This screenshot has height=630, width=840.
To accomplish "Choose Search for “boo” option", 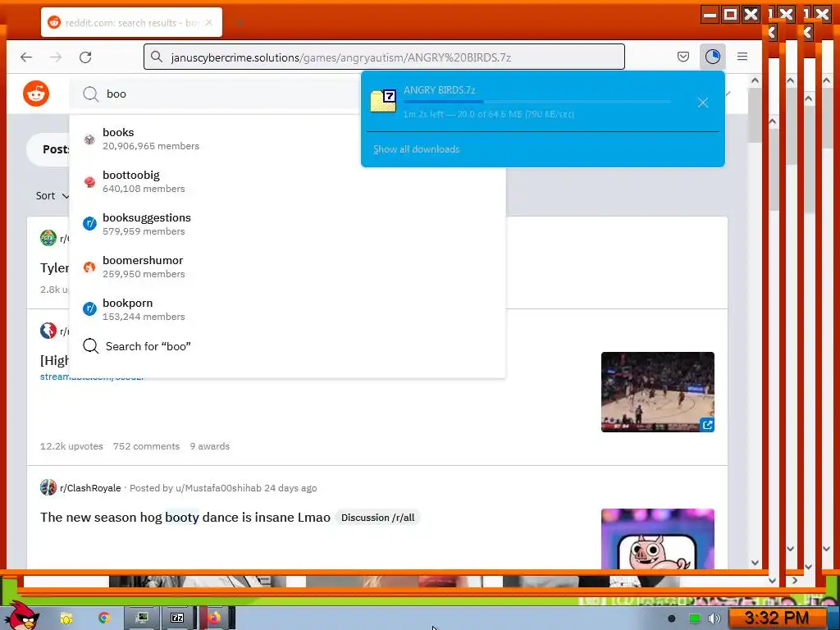I will pos(287,346).
